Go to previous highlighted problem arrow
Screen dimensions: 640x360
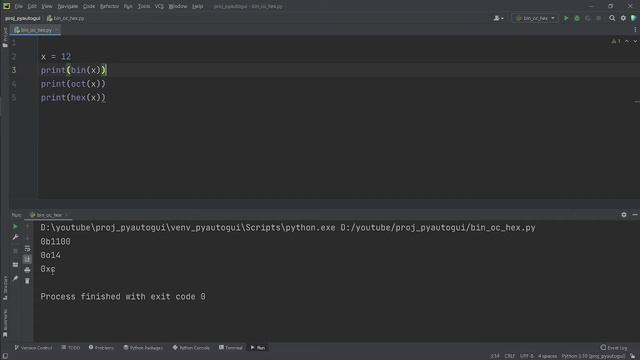[x=627, y=41]
